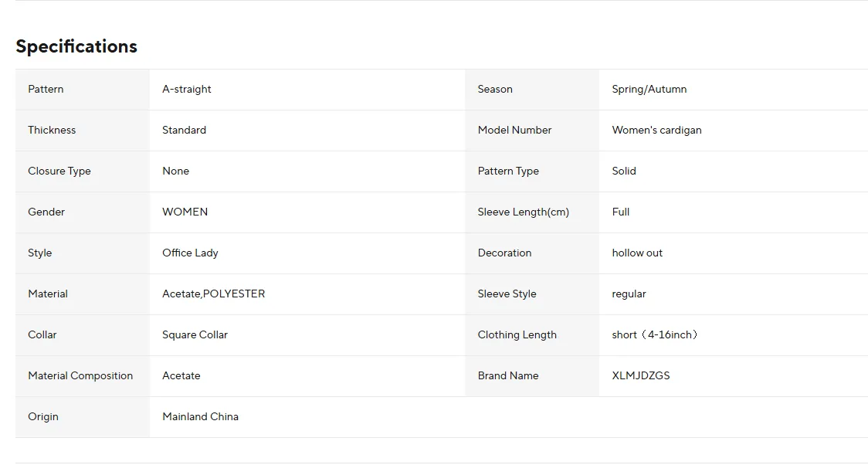This screenshot has width=868, height=465.
Task: Click the Spring/Autumn season value
Action: [649, 89]
